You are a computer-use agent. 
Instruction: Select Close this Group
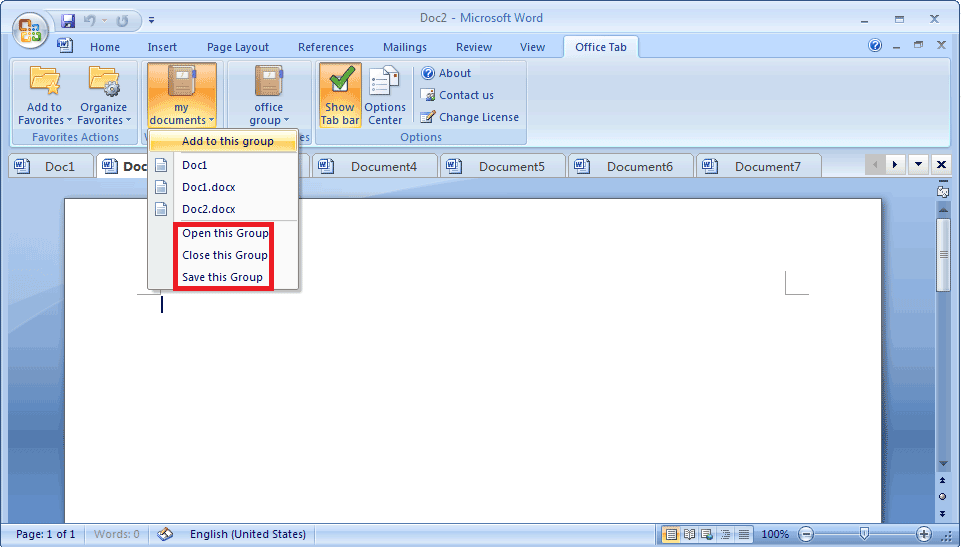[x=224, y=255]
